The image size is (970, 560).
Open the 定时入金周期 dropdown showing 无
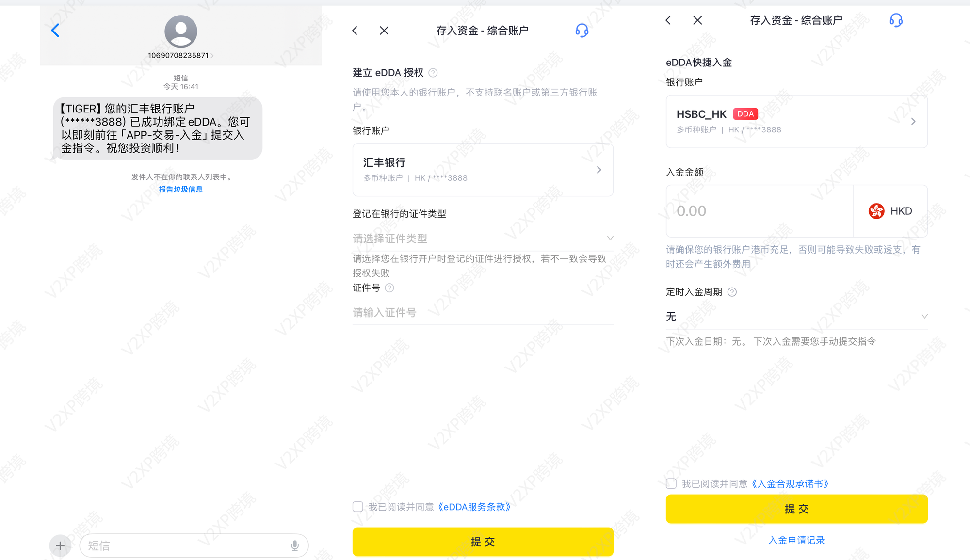(796, 317)
